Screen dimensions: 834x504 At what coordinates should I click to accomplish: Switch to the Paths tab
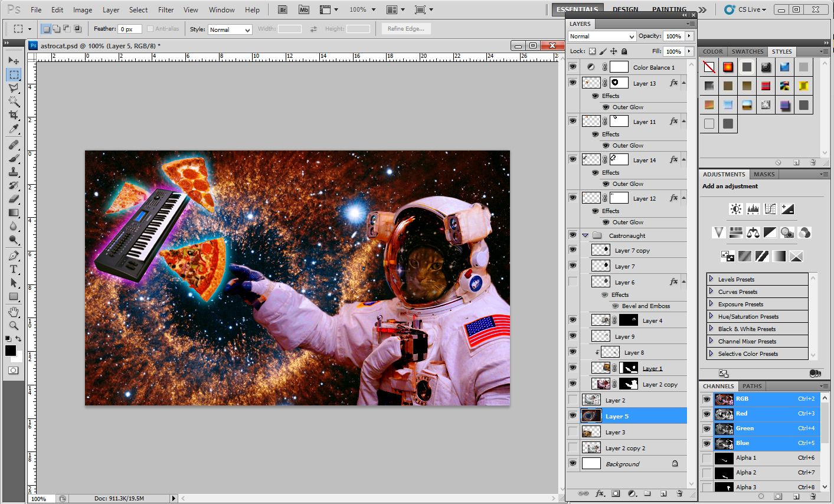[x=751, y=386]
